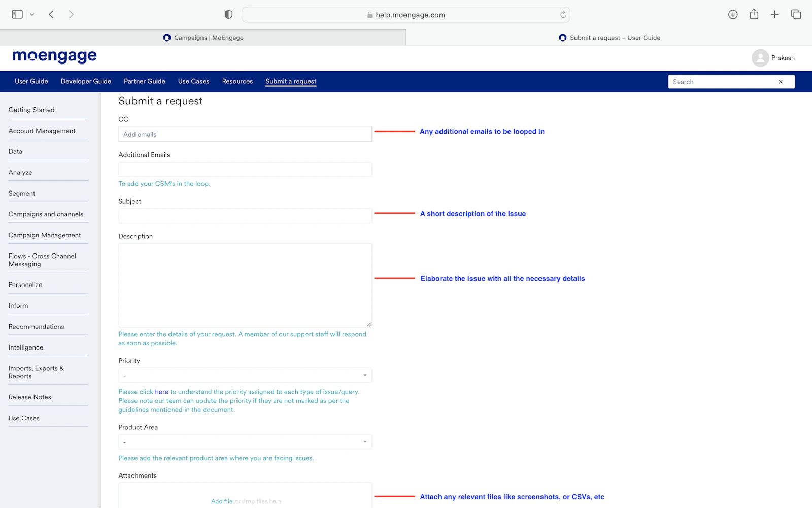Open Partner Guide in the navigation bar
The image size is (812, 508).
click(145, 81)
